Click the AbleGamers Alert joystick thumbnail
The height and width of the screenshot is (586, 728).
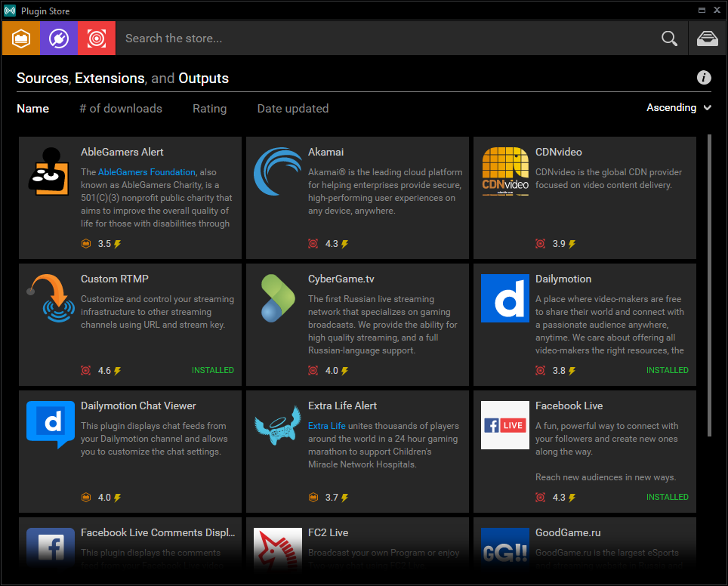click(x=50, y=171)
